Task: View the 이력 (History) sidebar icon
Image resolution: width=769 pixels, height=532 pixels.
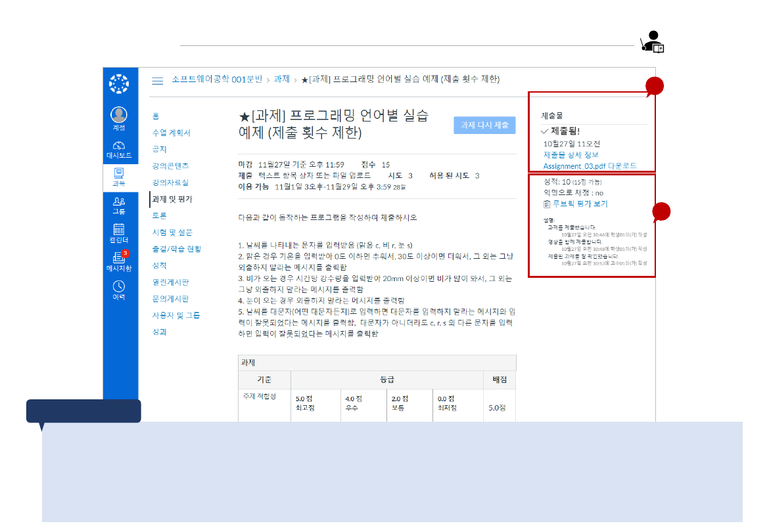Action: coord(120,287)
